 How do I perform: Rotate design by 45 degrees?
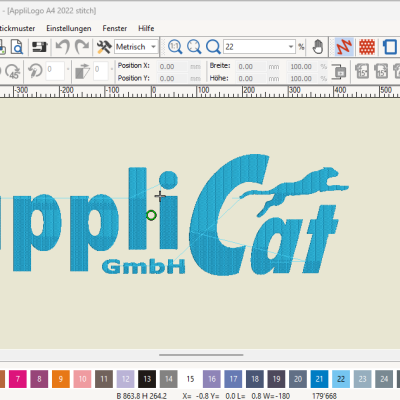pos(13,71)
